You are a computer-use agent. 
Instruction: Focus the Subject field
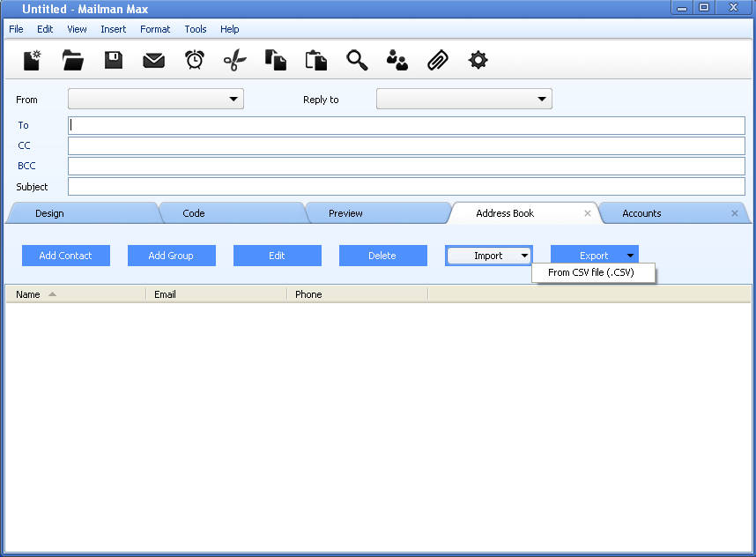click(406, 186)
